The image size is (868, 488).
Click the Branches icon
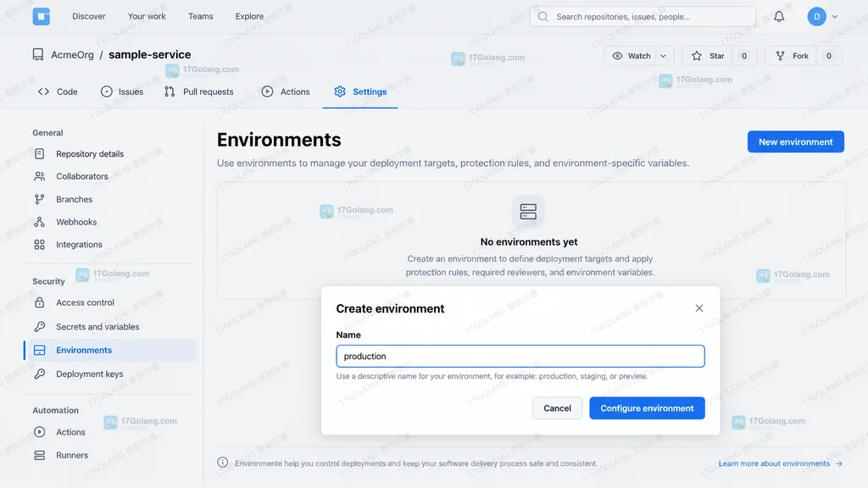point(39,199)
